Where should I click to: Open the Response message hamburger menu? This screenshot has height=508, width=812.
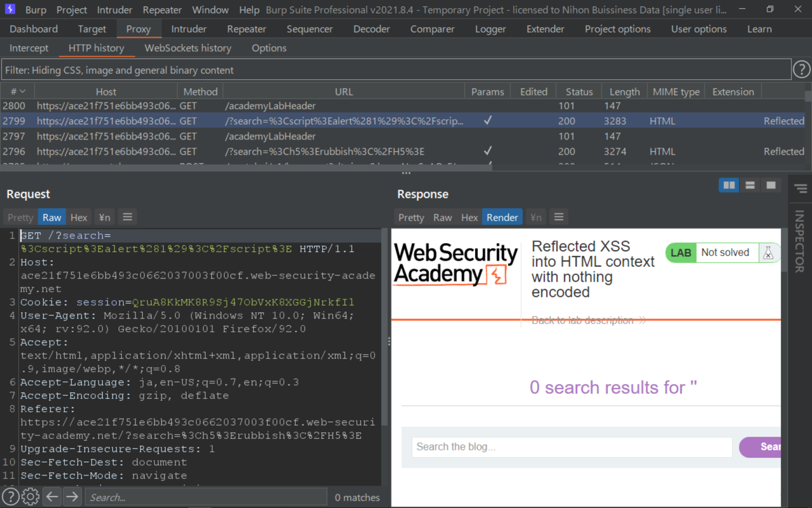pos(559,217)
